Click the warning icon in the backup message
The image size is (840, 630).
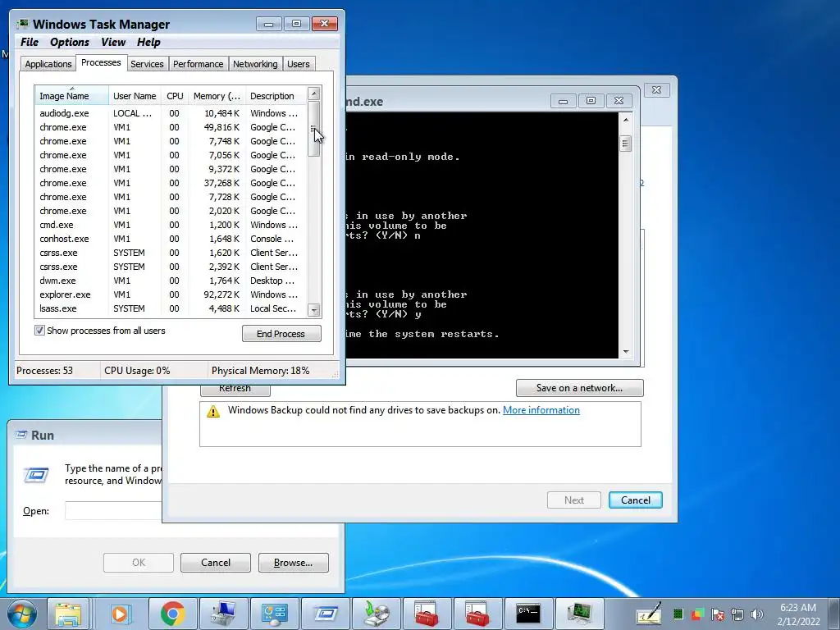tap(213, 411)
